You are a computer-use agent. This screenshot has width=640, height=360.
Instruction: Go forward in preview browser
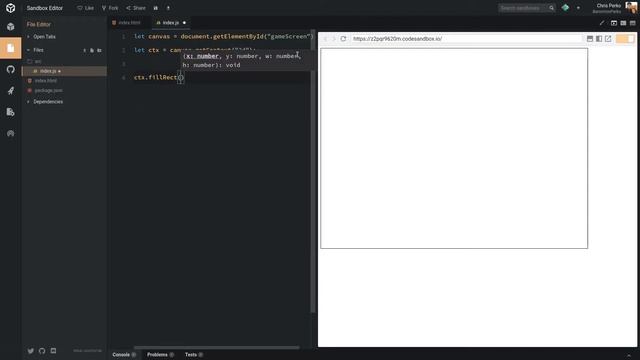333,39
